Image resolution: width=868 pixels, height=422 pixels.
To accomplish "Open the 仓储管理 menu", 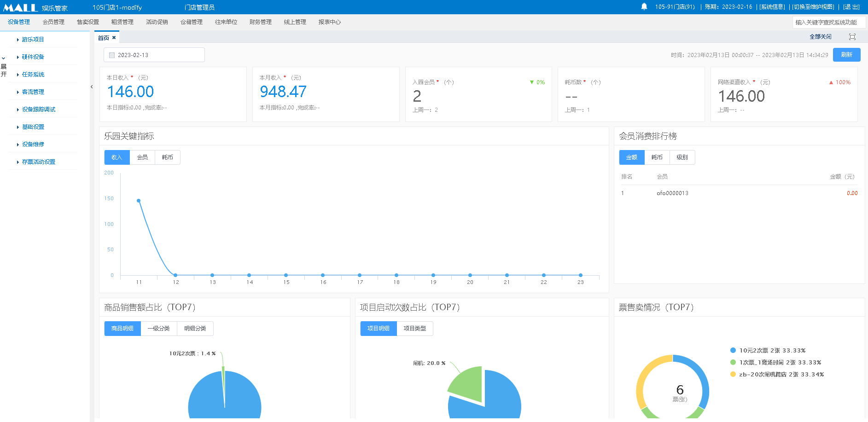I will [192, 22].
